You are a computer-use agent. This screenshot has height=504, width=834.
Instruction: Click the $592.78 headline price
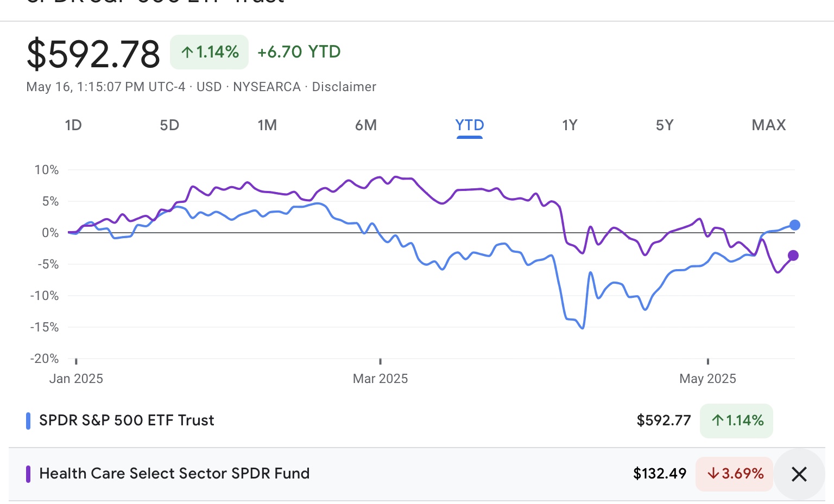point(93,54)
